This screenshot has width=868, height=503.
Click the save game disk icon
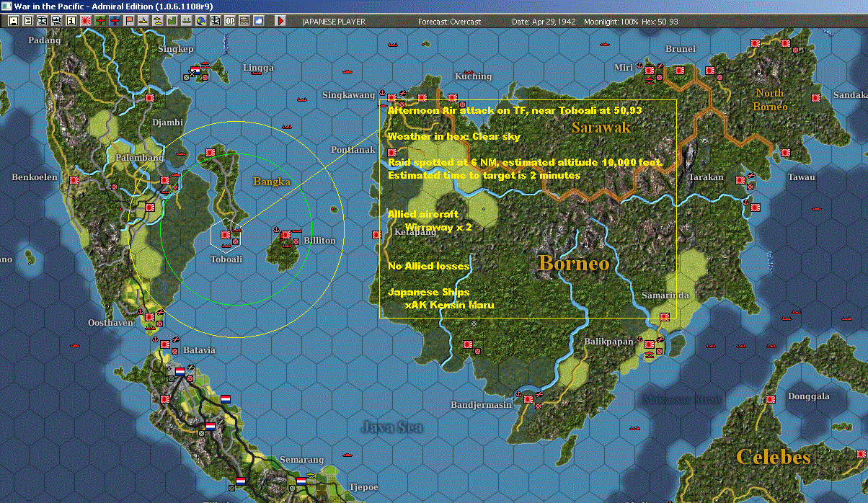click(x=14, y=21)
